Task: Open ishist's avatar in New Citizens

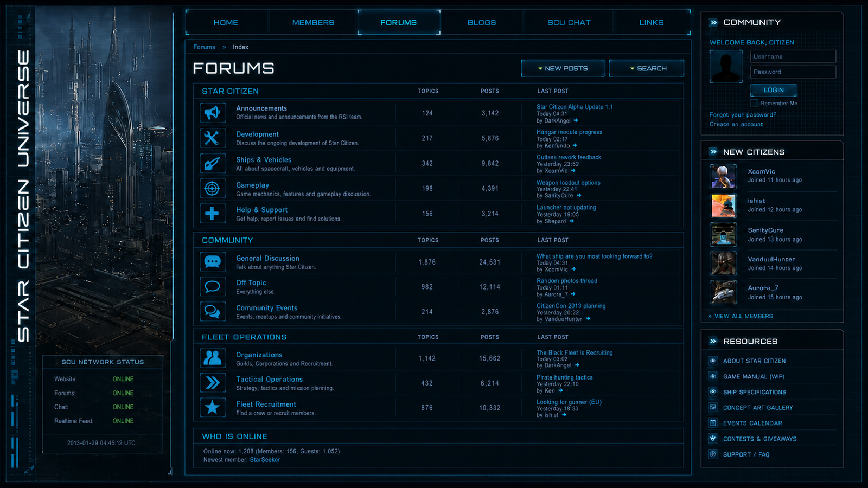Action: pos(723,206)
